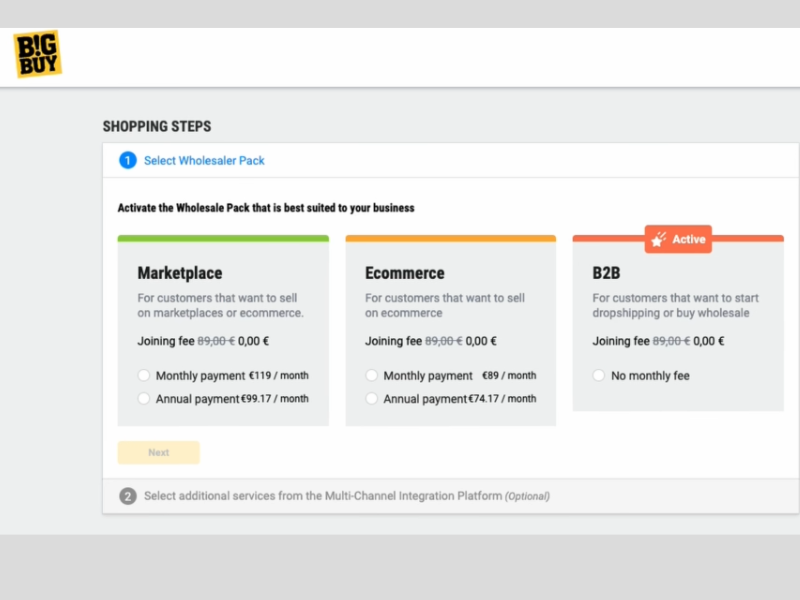
Task: Click the step 1 number badge
Action: coord(128,161)
